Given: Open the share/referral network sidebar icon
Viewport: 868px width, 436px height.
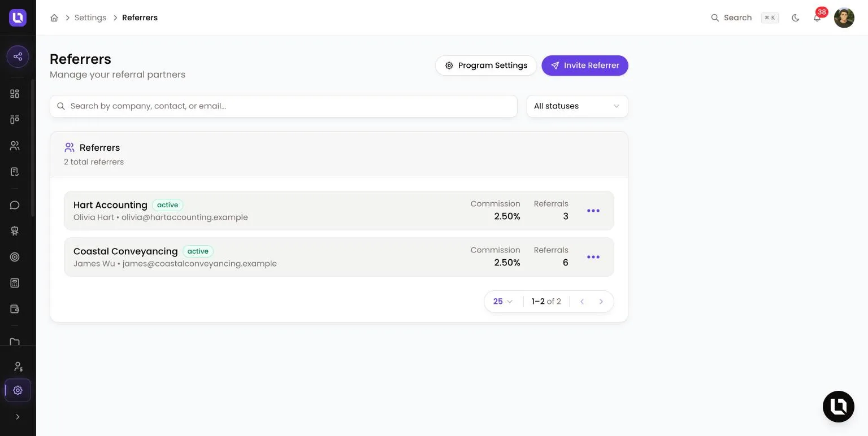Looking at the screenshot, I should tap(18, 56).
